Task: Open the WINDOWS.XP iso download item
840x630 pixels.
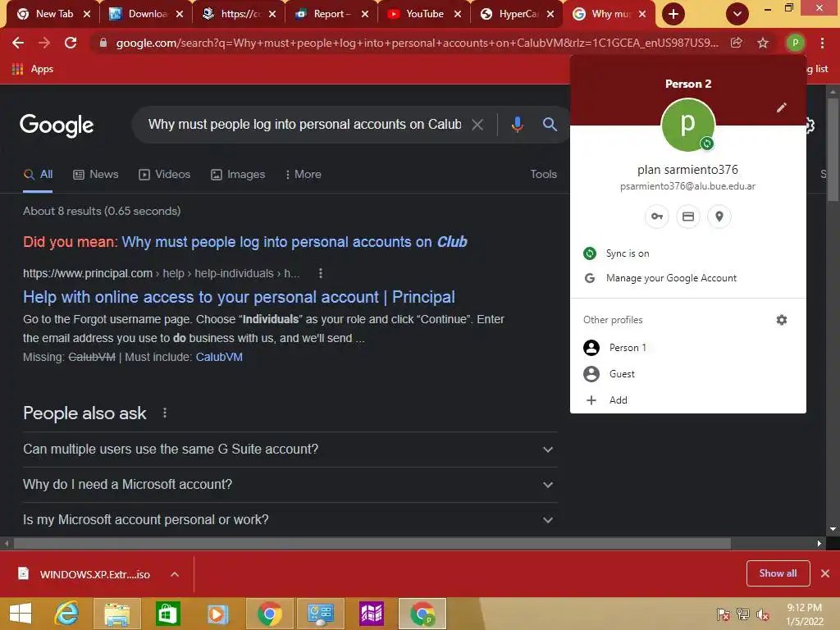Action: [84, 575]
